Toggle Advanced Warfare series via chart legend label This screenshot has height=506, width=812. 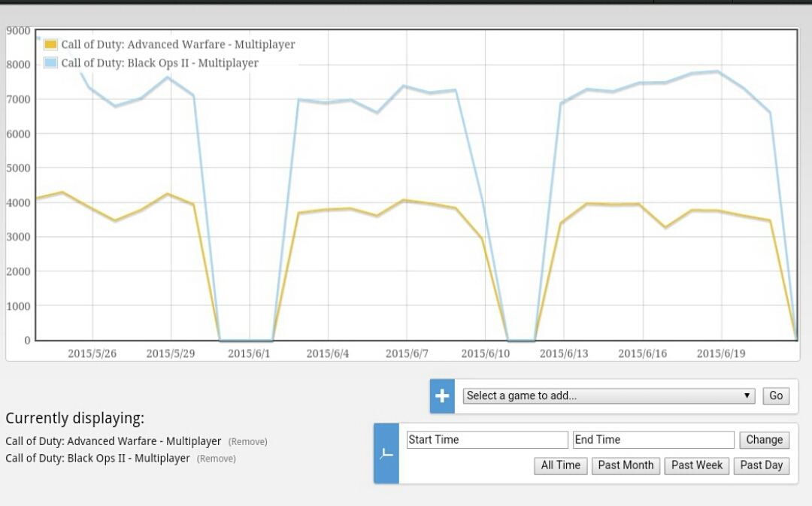click(x=177, y=45)
